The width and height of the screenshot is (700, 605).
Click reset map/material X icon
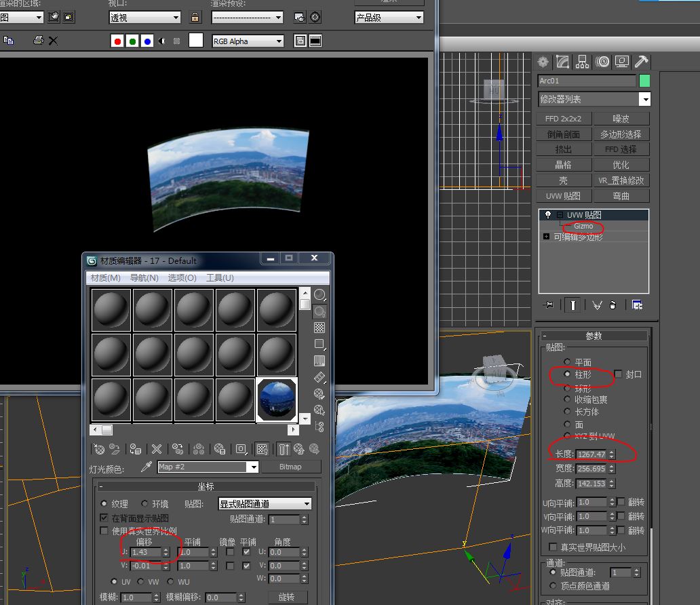tap(156, 449)
